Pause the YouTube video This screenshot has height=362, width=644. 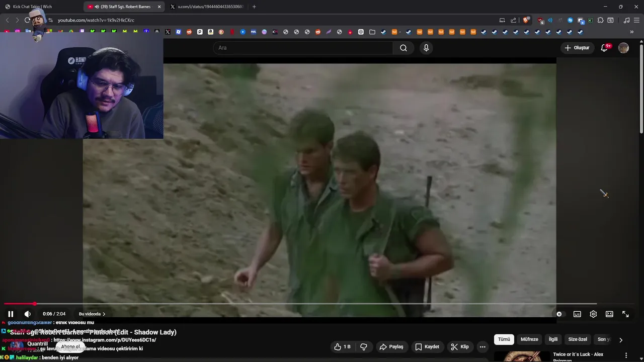tap(11, 314)
